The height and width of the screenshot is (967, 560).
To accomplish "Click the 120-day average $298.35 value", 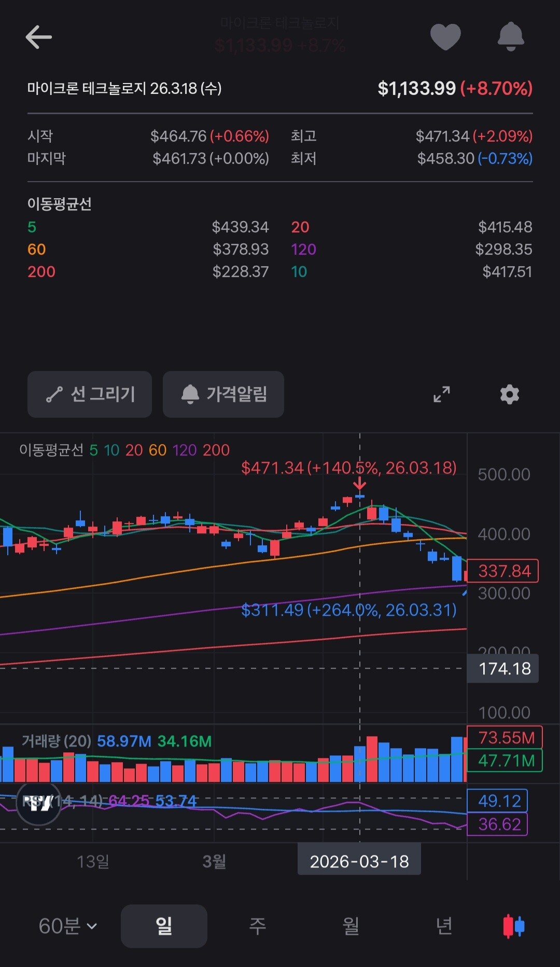I will coord(503,249).
